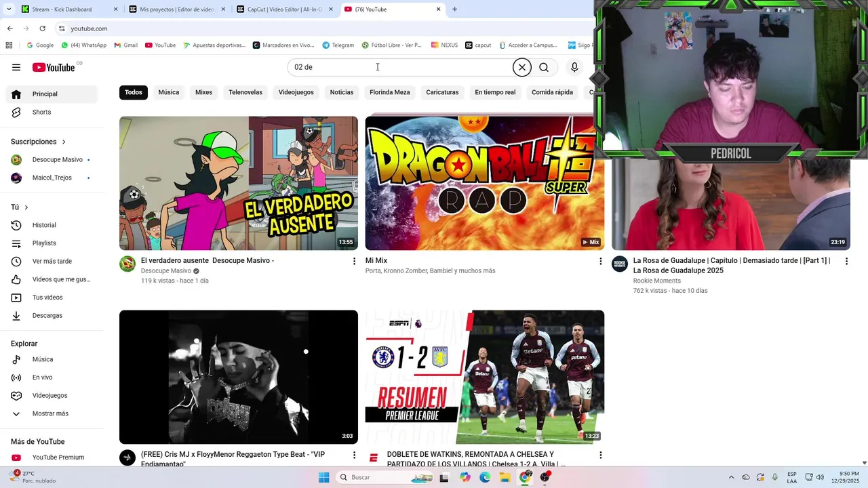Click the YouTube search input field
This screenshot has width=868, height=488.
[x=400, y=67]
